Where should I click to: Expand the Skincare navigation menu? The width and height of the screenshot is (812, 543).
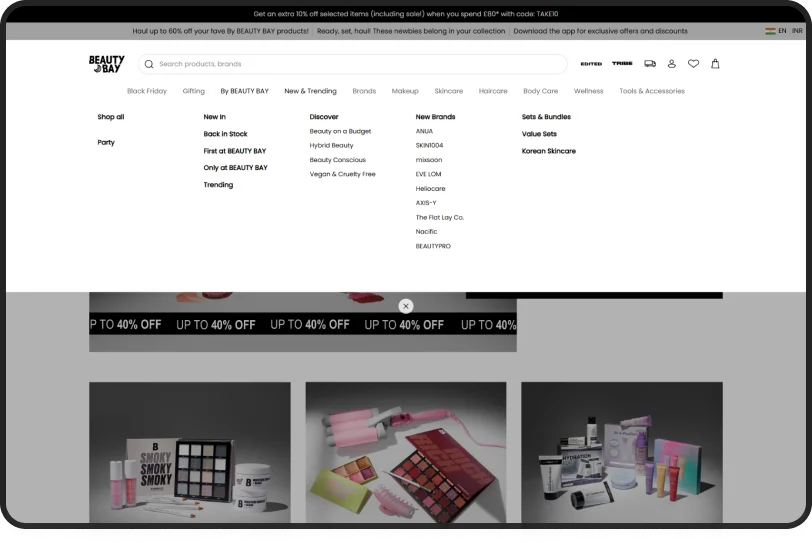(449, 91)
